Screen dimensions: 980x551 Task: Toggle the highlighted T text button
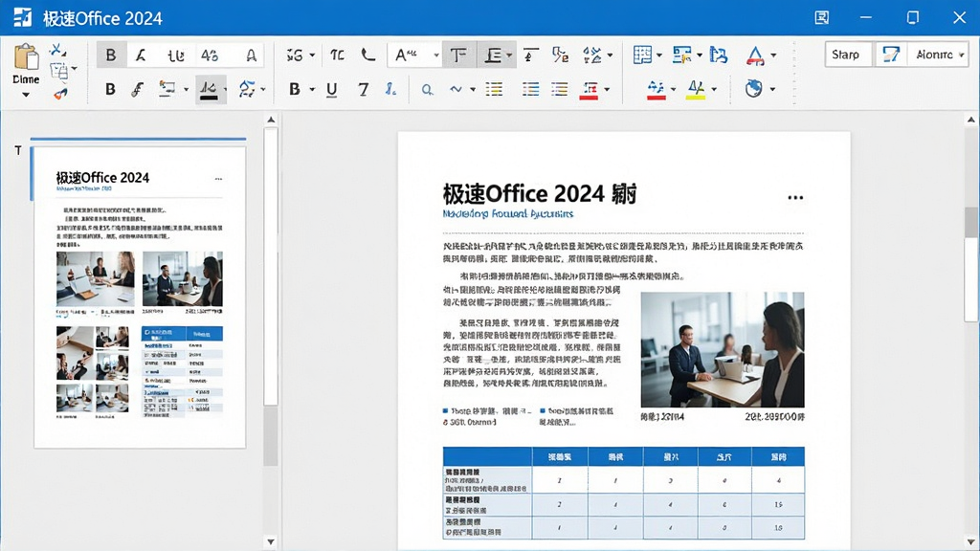coord(458,55)
